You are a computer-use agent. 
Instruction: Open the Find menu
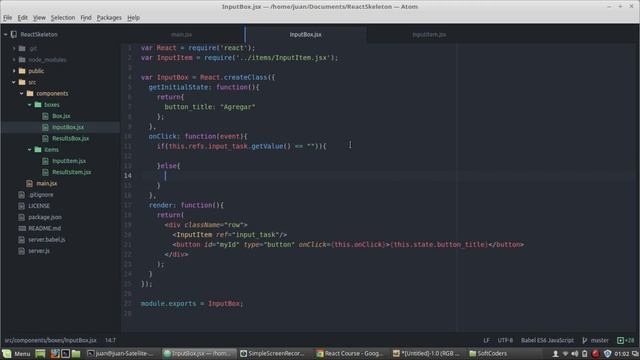tap(86, 18)
